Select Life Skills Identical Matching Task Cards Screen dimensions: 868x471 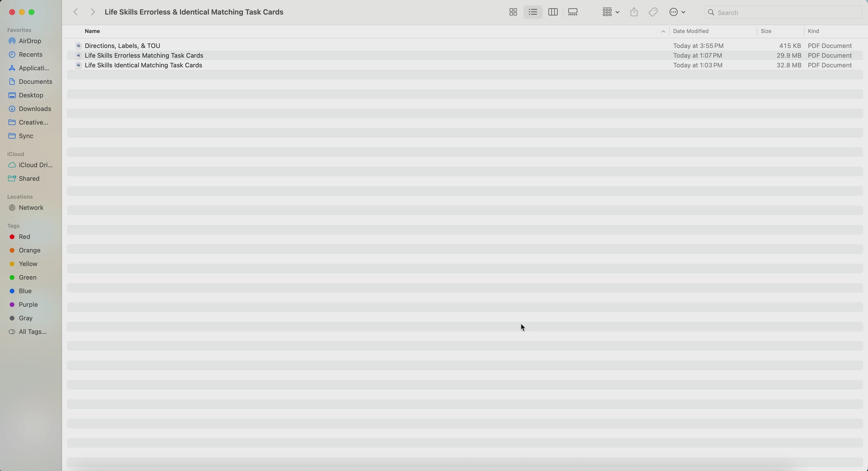[143, 65]
